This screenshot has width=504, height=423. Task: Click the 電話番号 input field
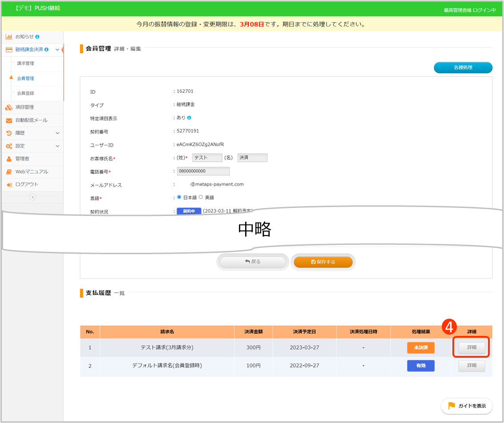click(203, 172)
